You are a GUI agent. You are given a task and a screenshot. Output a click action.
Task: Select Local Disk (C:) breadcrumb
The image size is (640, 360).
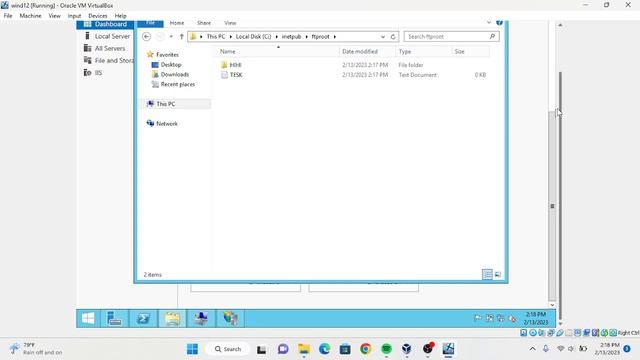(x=253, y=37)
